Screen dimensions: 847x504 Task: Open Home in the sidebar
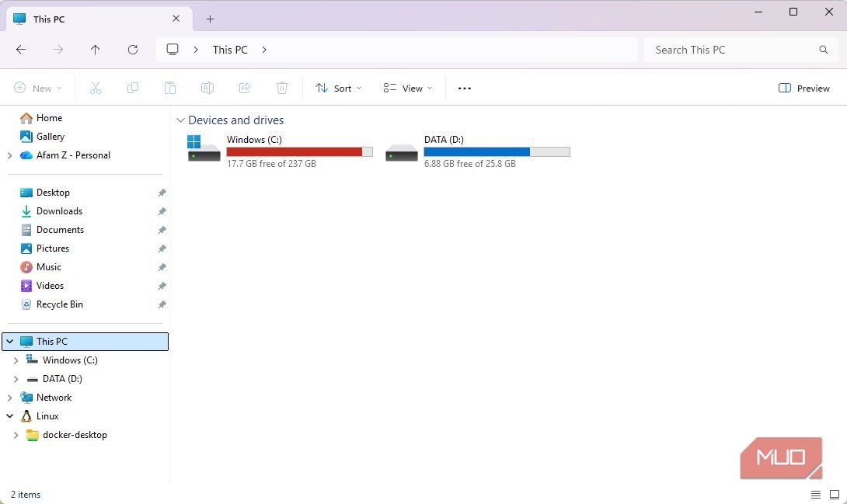(x=49, y=117)
